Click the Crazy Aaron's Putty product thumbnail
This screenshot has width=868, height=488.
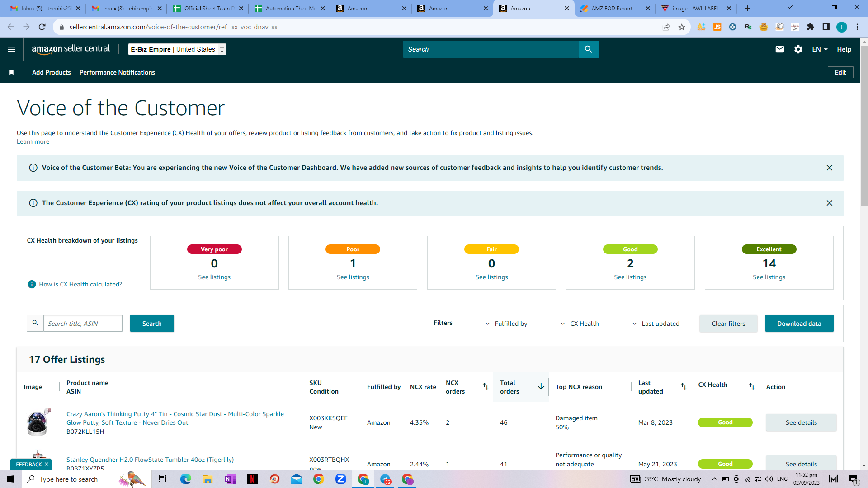point(38,422)
